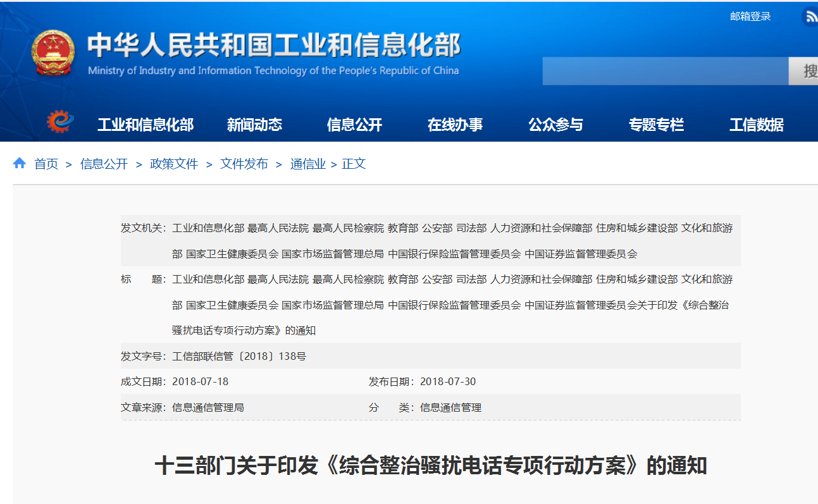Click the 搜 search button
This screenshot has width=818, height=504.
point(803,71)
